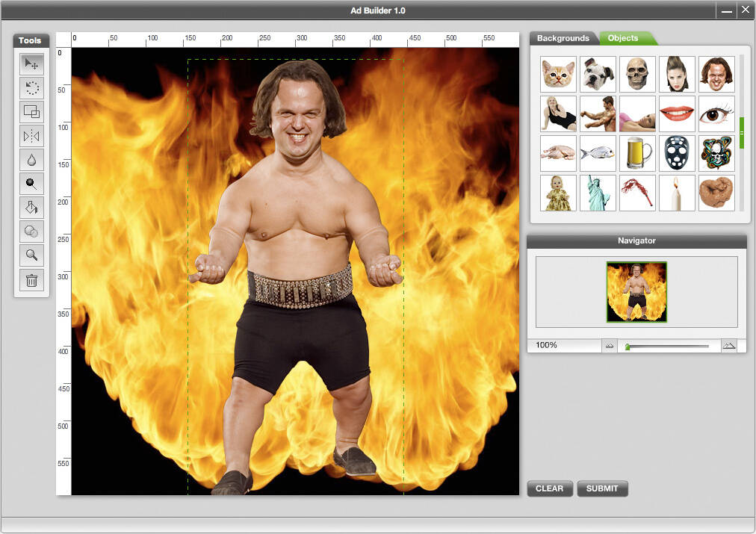
Task: Click the Trash can delete tool
Action: [31, 280]
